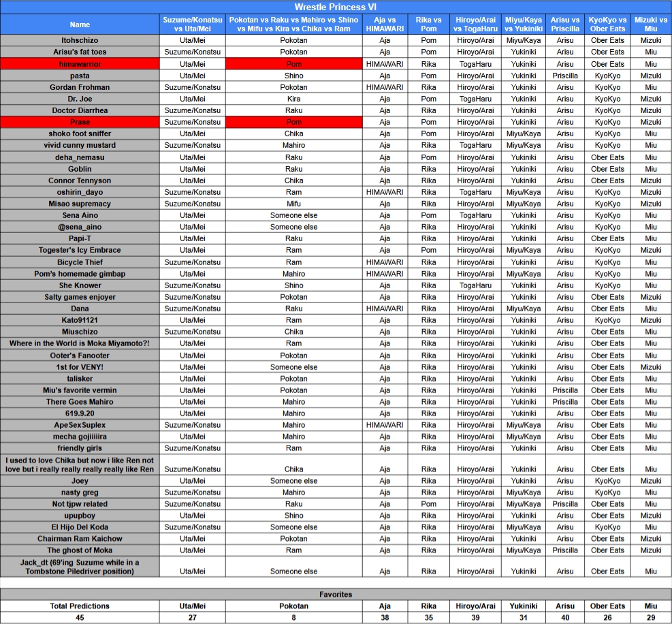Screen dimensions: 672x624
Task: Select the Hiroyo/Arai vs TogaHaru header
Action: [475, 25]
